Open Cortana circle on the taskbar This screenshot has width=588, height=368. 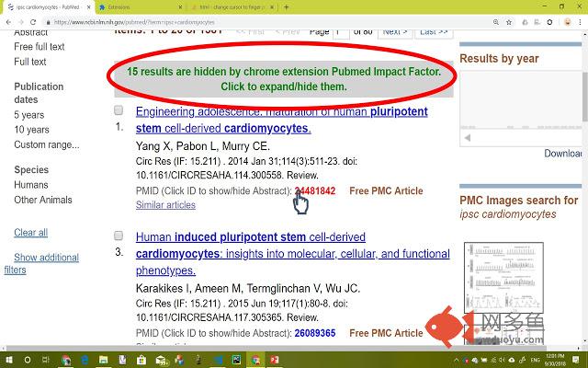pyautogui.click(x=27, y=360)
